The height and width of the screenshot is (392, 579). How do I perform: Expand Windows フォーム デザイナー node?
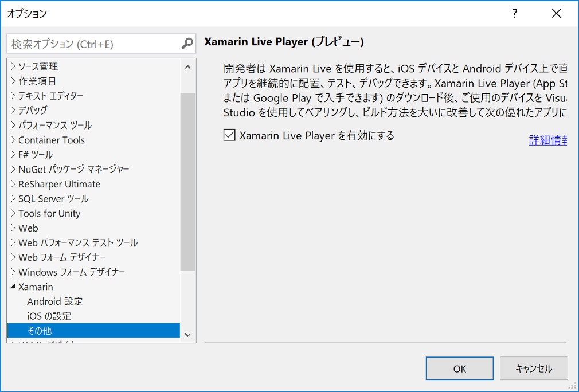tap(13, 272)
